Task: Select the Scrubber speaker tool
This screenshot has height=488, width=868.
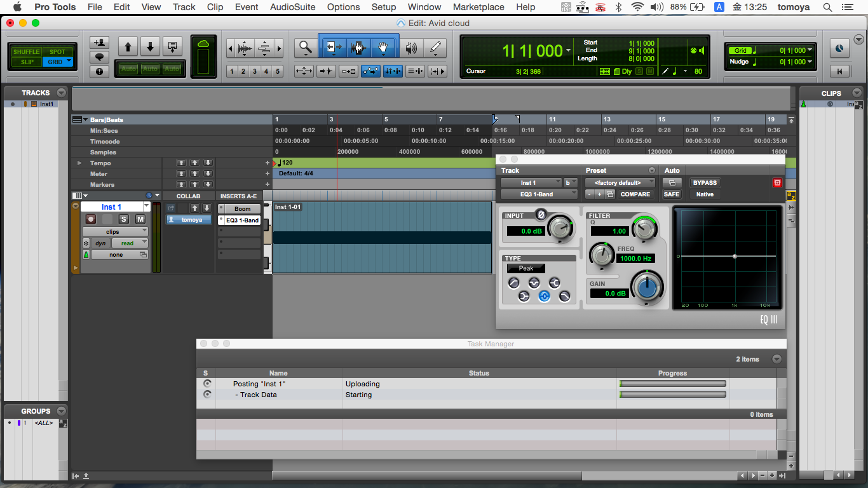Action: pyautogui.click(x=412, y=48)
